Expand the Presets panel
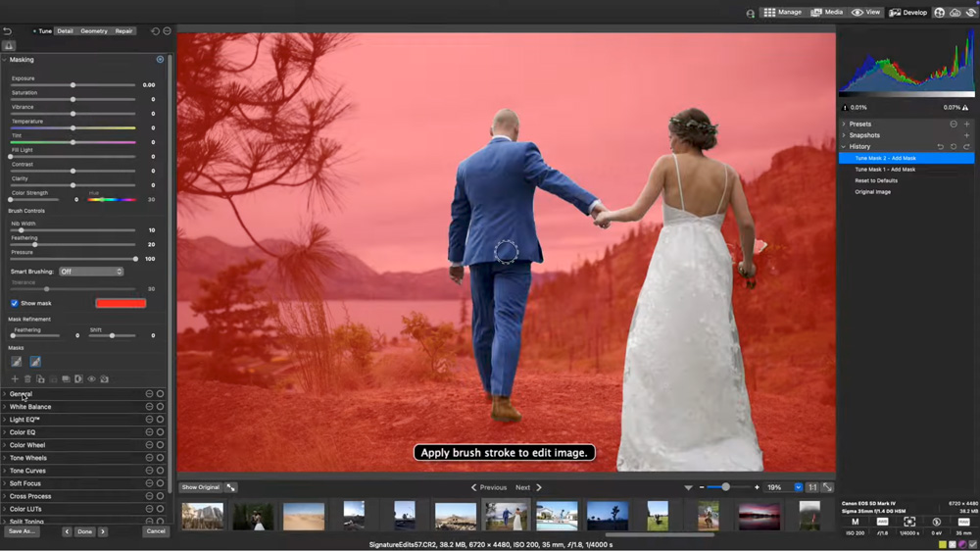 [859, 125]
